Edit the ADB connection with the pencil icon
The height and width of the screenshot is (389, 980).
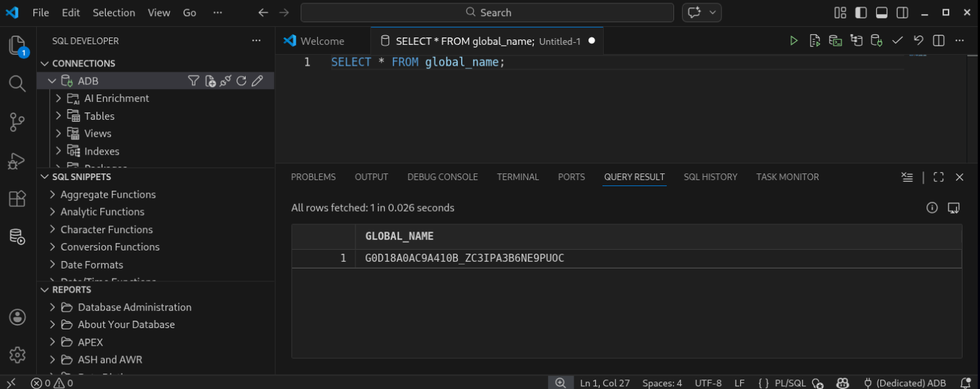coord(257,80)
